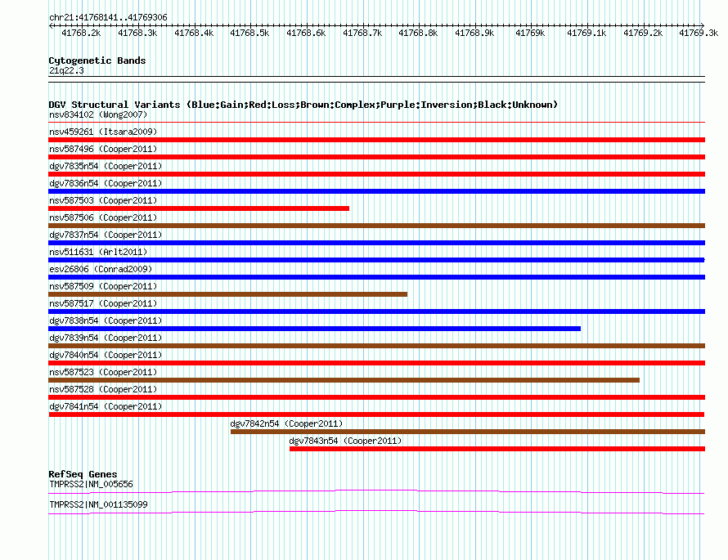728x560 pixels.
Task: Open variant dgv7843n54 (Cooper2011) label
Action: [x=345, y=441]
